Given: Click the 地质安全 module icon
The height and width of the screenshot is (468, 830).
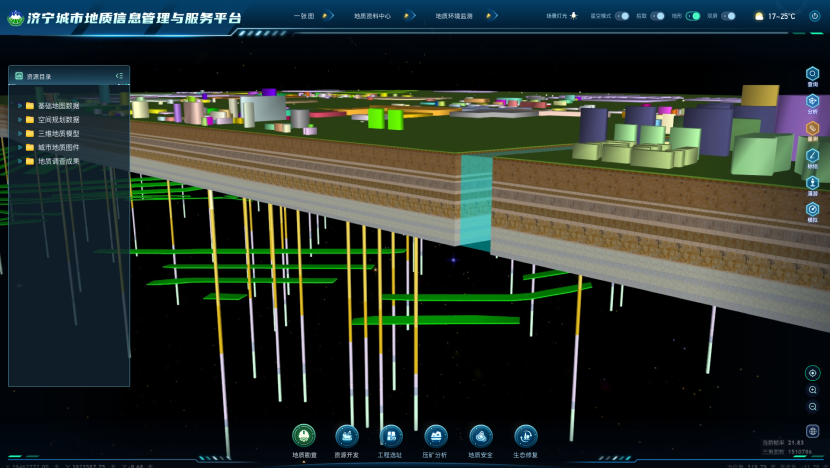Looking at the screenshot, I should pyautogui.click(x=480, y=435).
